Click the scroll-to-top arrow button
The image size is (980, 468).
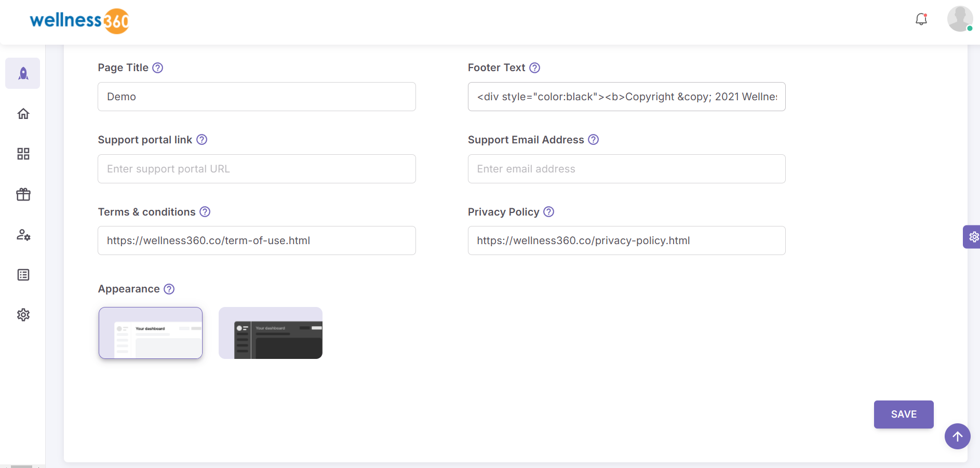click(957, 436)
